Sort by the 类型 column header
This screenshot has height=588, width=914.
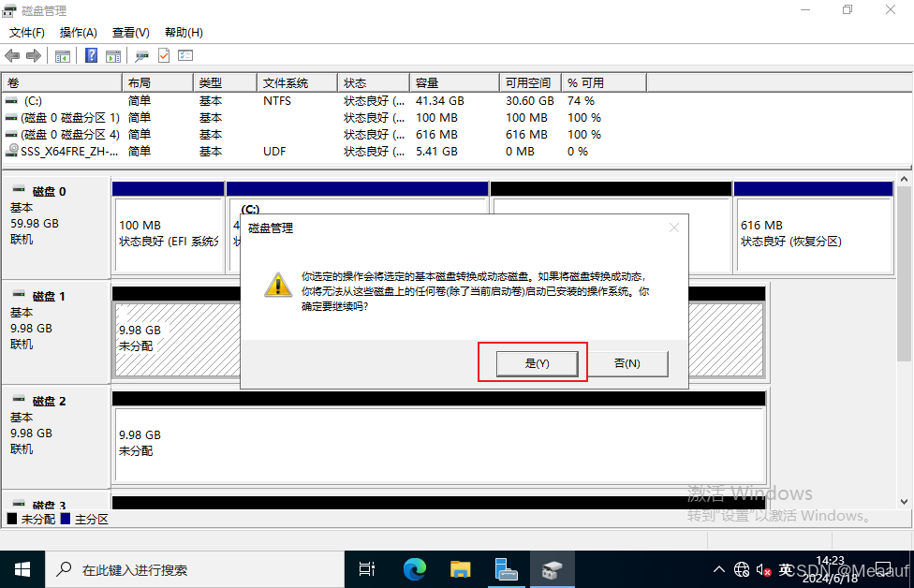[x=225, y=83]
